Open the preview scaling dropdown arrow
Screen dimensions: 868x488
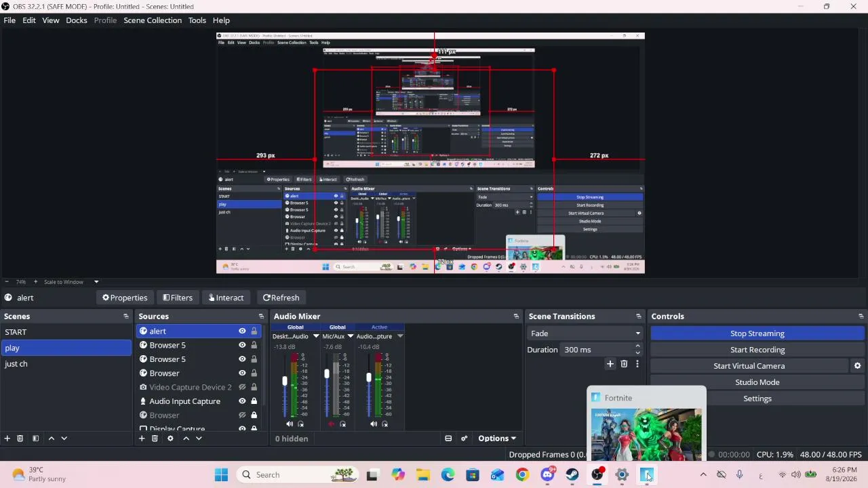click(x=96, y=282)
